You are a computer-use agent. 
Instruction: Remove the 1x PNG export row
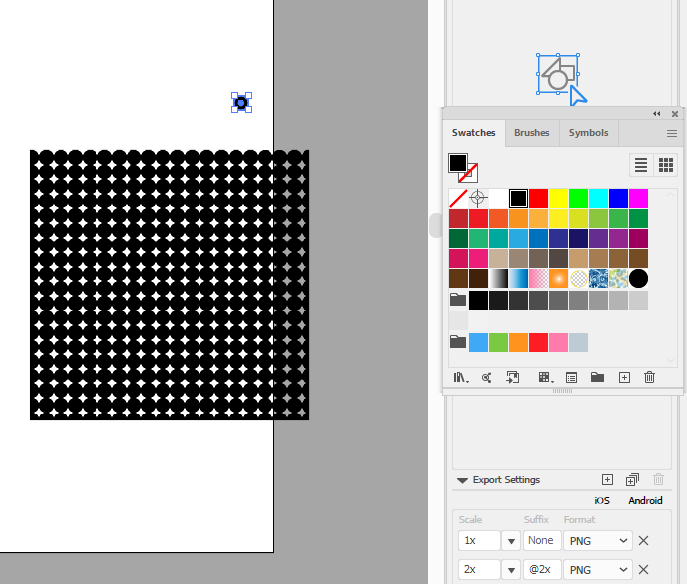tap(643, 541)
